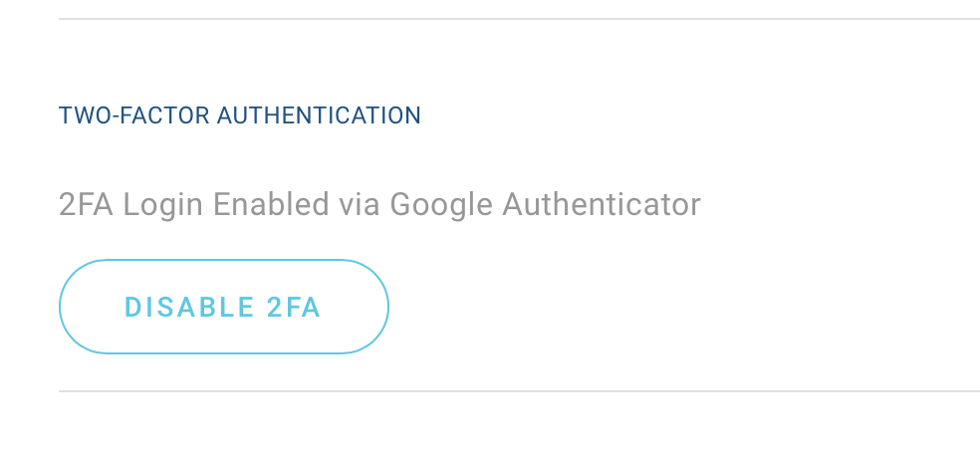Click the DISABLE word inside the outlined button
This screenshot has height=456, width=980.
[x=189, y=308]
